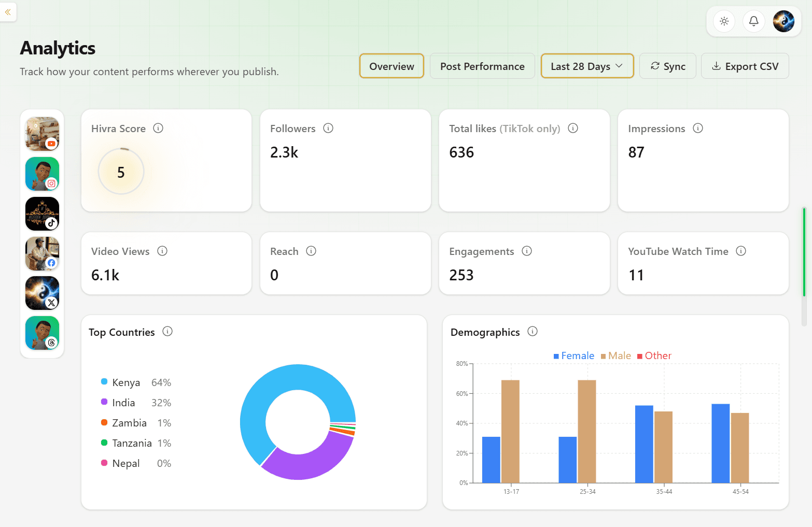
Task: Show info for Top Countries
Action: tap(167, 331)
